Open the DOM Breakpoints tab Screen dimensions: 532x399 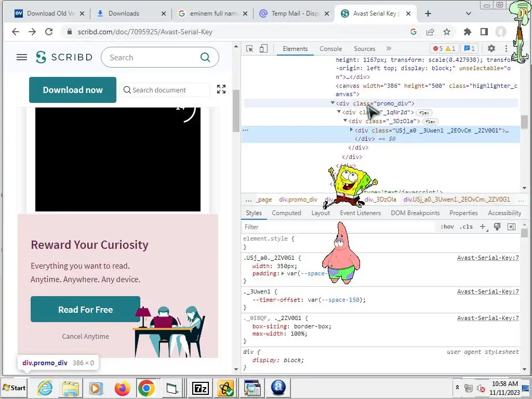point(415,213)
